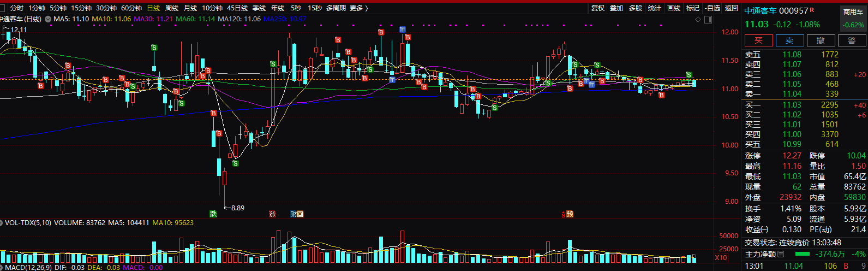The height and width of the screenshot is (271, 868).
Task: Select the 周线 weekly period tab
Action: point(172,8)
